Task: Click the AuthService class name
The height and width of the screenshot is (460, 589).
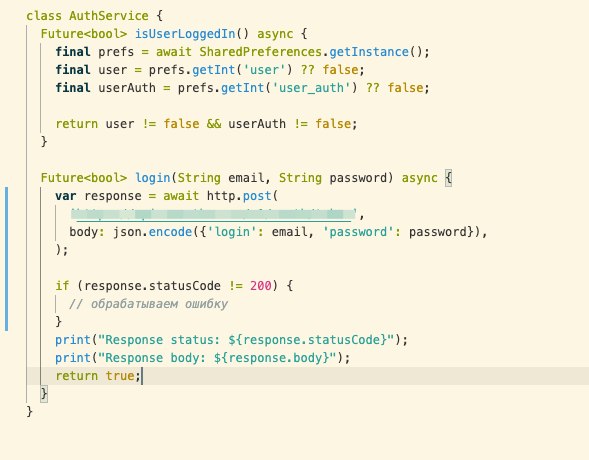Action: coord(109,16)
